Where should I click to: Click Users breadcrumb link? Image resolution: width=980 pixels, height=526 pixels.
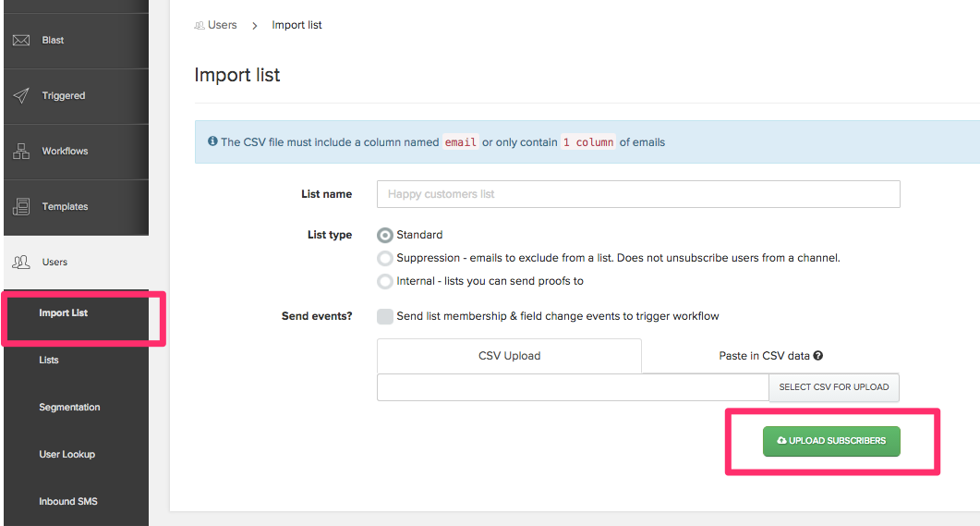coord(222,25)
